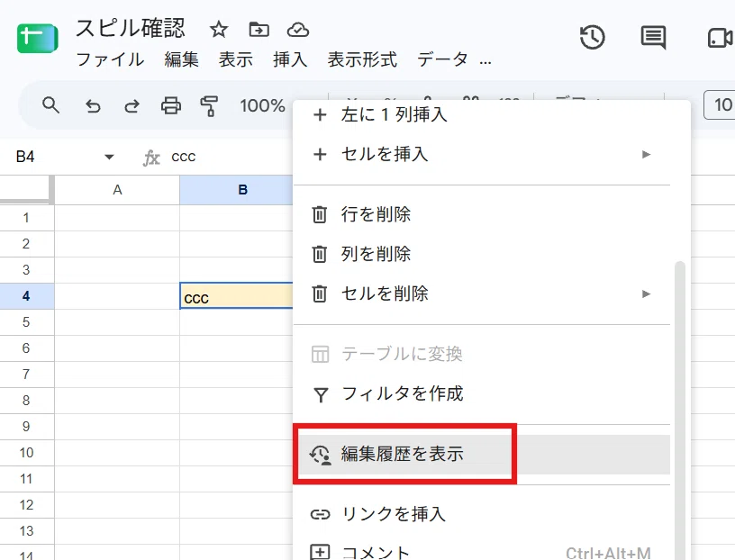Open the search menus magnifier

(x=50, y=105)
